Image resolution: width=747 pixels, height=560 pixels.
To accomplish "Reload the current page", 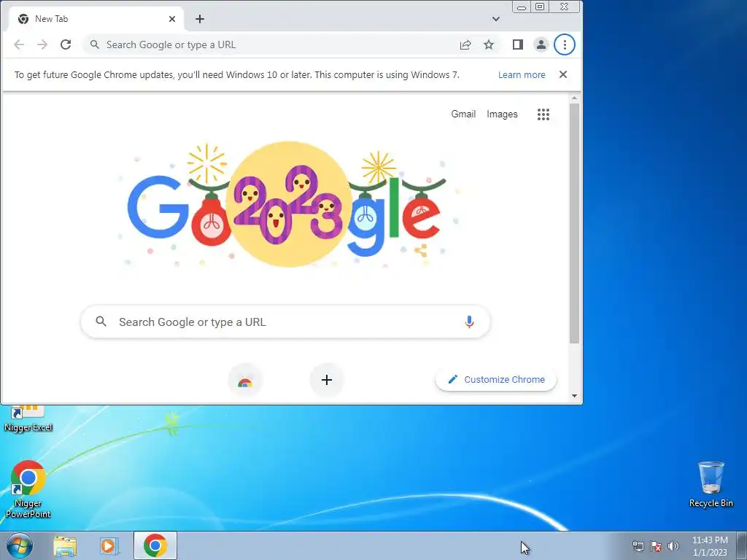I will 66,44.
